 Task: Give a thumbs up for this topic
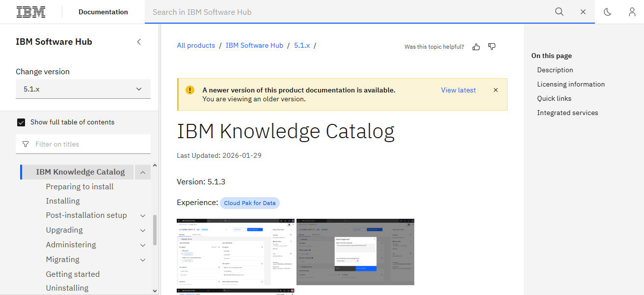[x=476, y=46]
